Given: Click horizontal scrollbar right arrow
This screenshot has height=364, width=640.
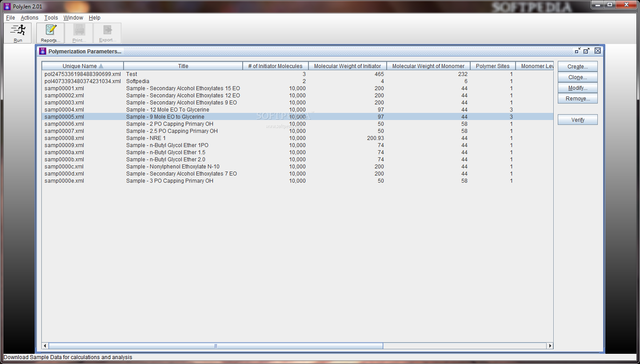Looking at the screenshot, I should coord(550,346).
